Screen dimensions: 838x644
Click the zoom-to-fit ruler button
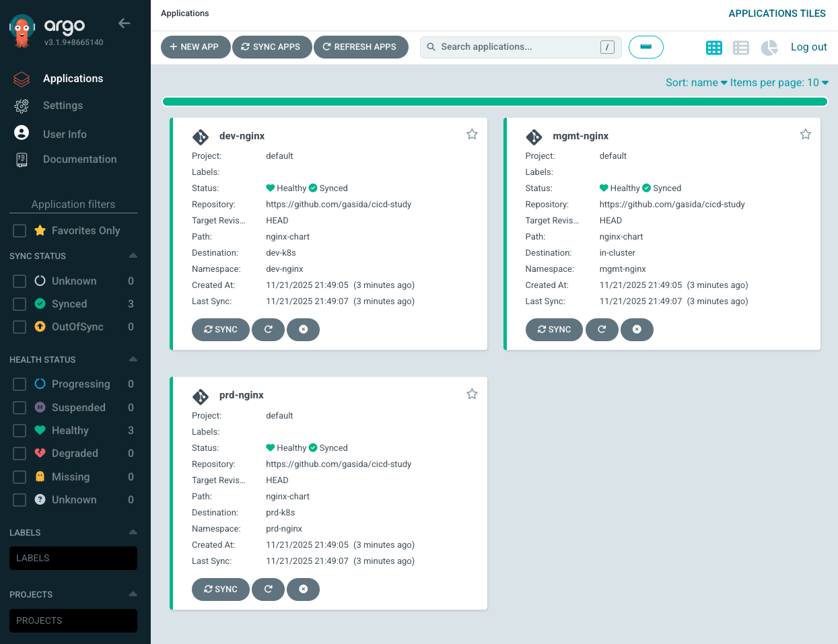coord(646,47)
